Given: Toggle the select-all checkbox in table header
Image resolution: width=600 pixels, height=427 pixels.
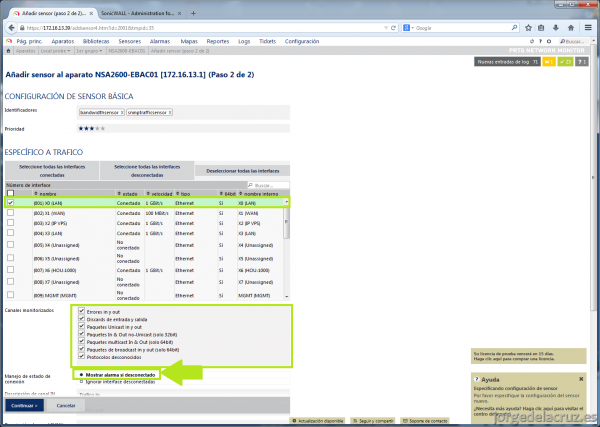Looking at the screenshot, I should pyautogui.click(x=10, y=193).
